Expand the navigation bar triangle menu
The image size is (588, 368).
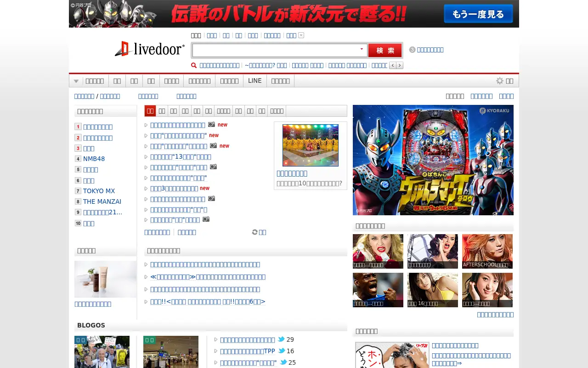[76, 81]
